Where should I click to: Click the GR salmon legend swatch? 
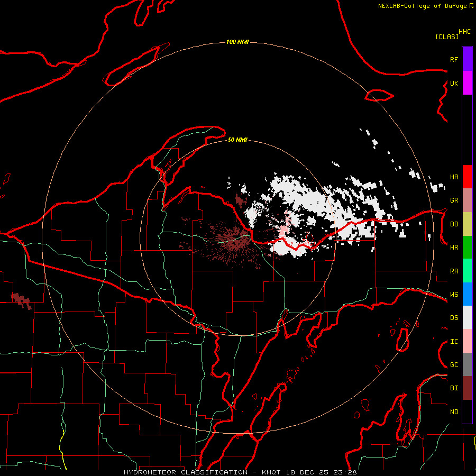[467, 200]
